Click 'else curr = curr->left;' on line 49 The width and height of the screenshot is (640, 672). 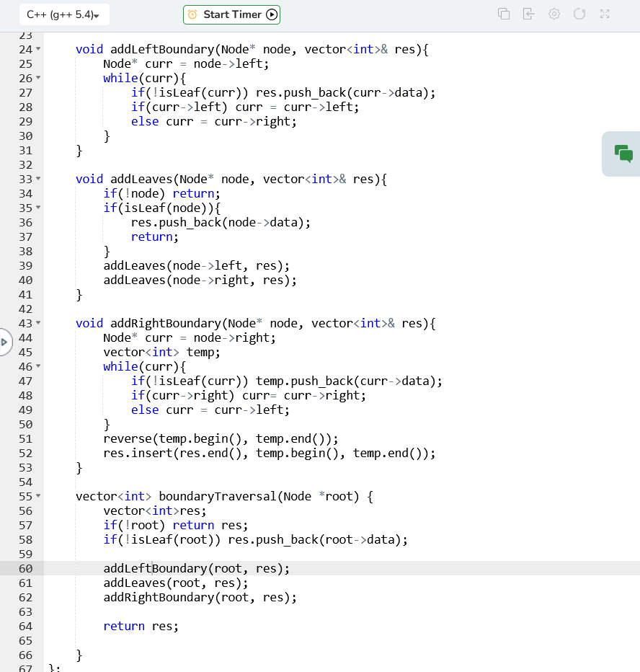click(x=210, y=410)
